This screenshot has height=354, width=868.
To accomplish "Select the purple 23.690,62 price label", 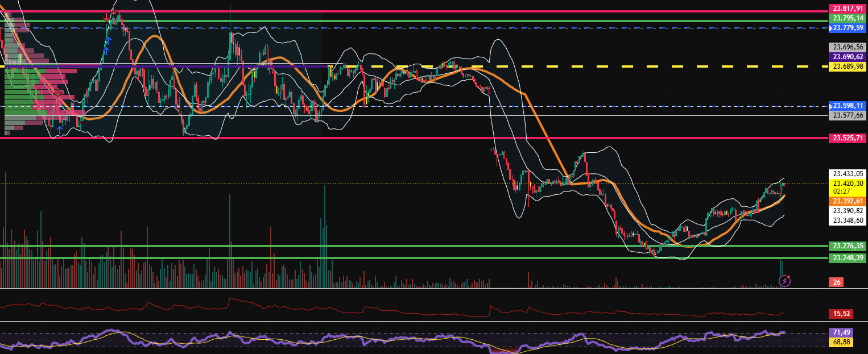I will 848,57.
